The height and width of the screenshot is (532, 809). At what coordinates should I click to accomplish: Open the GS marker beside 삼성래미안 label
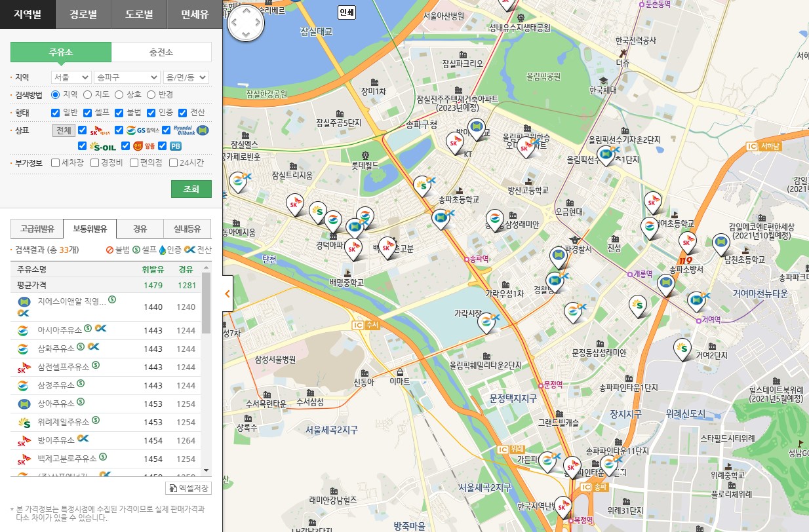[495, 219]
